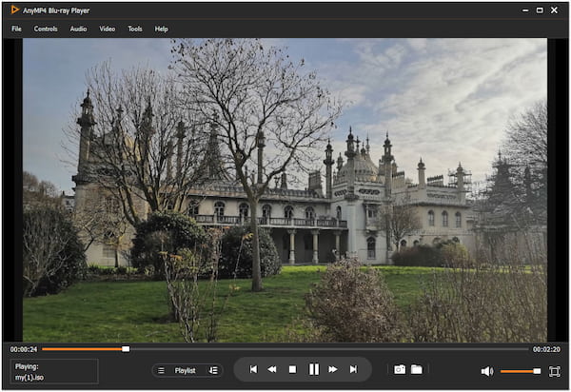Click the playback progress bar handle
Viewport: 571px width, 392px height.
126,349
